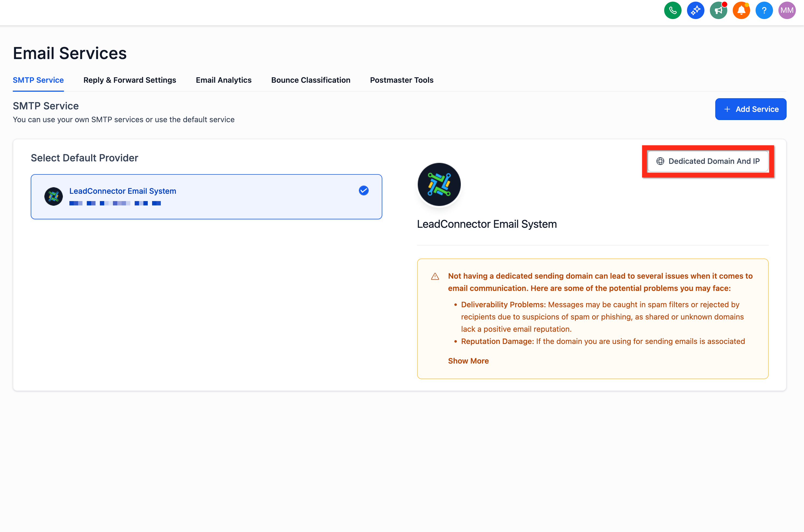The image size is (804, 532).
Task: Select LeadConnector Email System via its checkmark
Action: 363,191
